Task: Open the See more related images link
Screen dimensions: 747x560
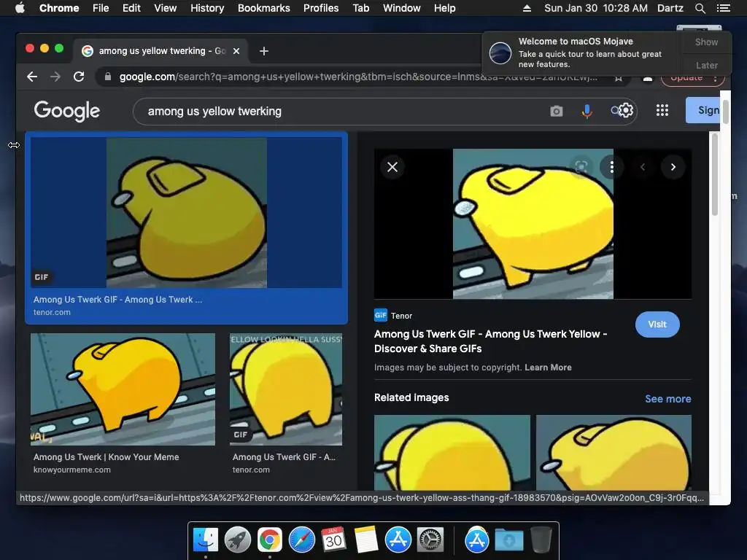Action: pyautogui.click(x=668, y=399)
